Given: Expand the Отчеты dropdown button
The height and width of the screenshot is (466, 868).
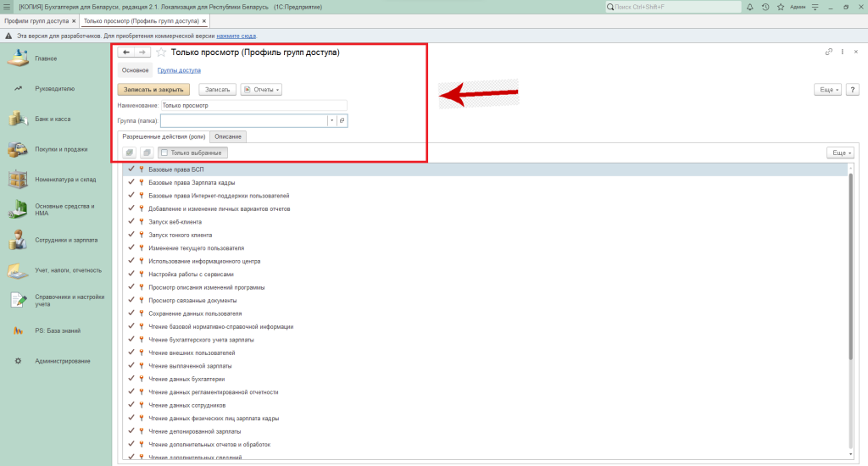Looking at the screenshot, I should 261,89.
